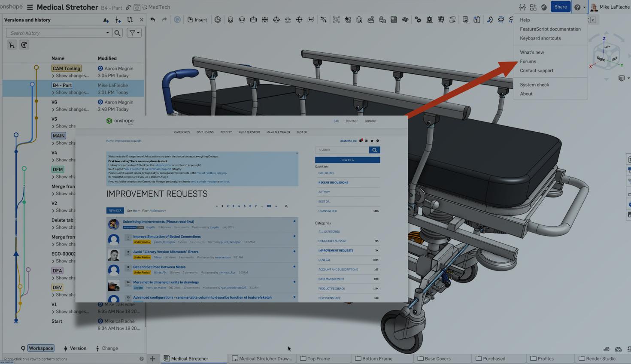631x364 pixels.
Task: Select Forums in the help menu
Action: [x=528, y=61]
